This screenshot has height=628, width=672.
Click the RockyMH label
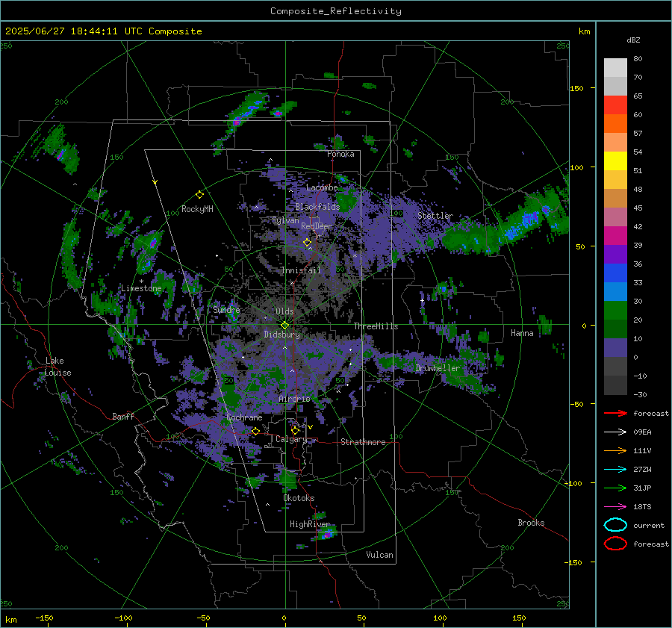coord(197,209)
